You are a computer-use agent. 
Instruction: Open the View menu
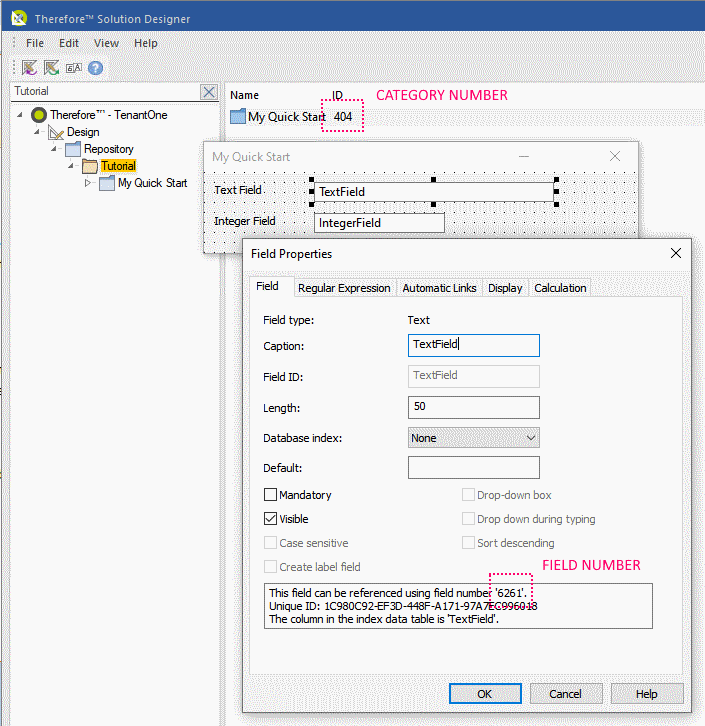point(106,43)
